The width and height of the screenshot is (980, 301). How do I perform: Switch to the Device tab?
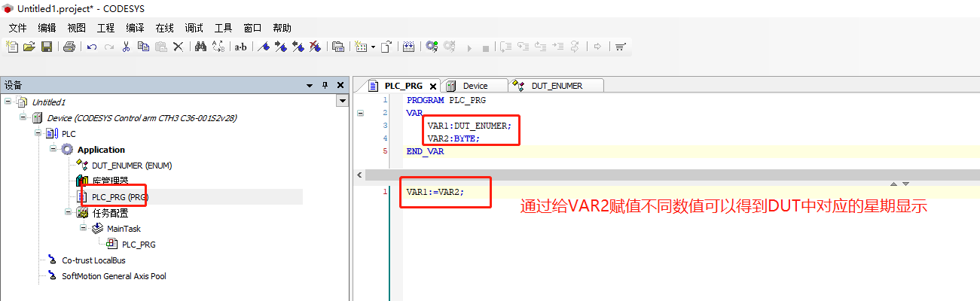[475, 86]
